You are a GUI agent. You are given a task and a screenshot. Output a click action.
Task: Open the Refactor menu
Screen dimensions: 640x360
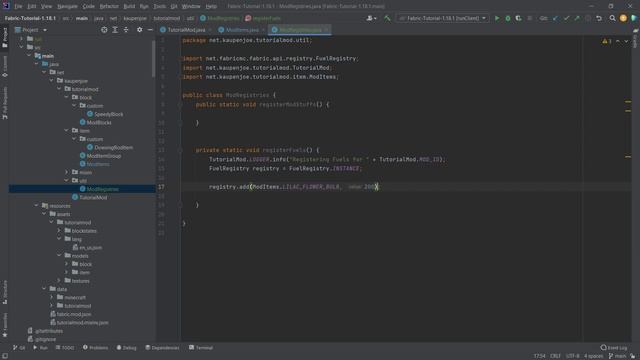(x=109, y=7)
